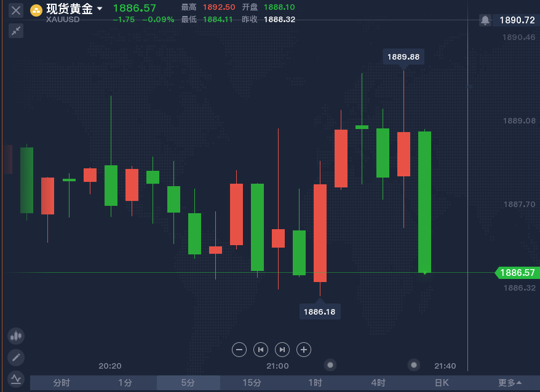540x392 pixels.
Task: Switch to the 分时 timeframe tab
Action: pos(62,383)
